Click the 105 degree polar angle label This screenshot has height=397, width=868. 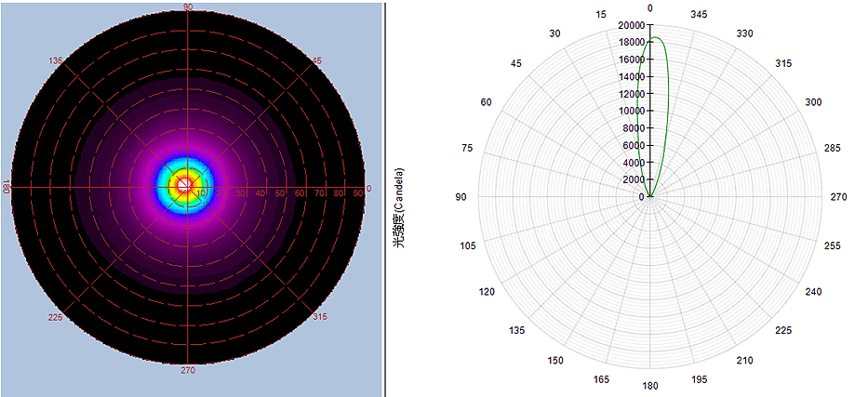tap(468, 245)
